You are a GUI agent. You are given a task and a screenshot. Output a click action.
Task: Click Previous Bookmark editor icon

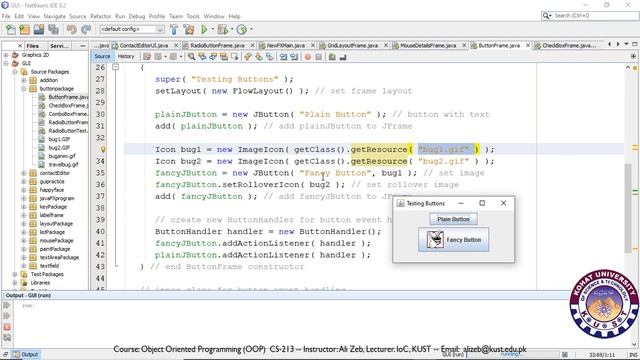[248, 57]
